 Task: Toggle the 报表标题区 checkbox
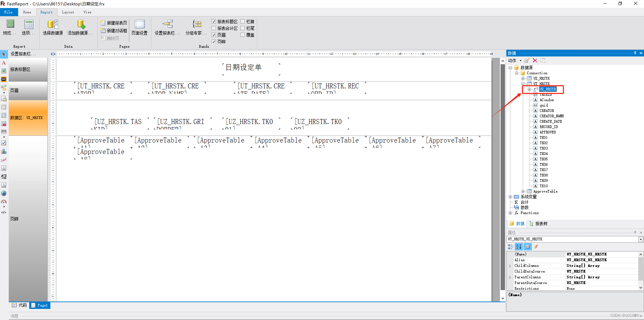214,22
